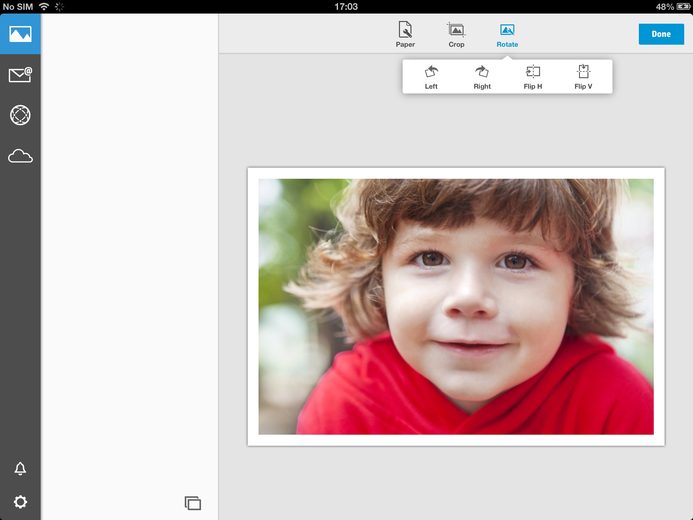Open the Photos section in the sidebar
The width and height of the screenshot is (693, 520).
click(x=20, y=34)
